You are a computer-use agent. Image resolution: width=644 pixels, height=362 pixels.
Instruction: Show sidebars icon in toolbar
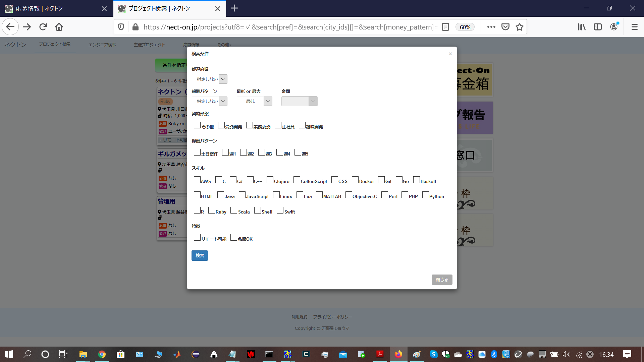[x=598, y=27]
